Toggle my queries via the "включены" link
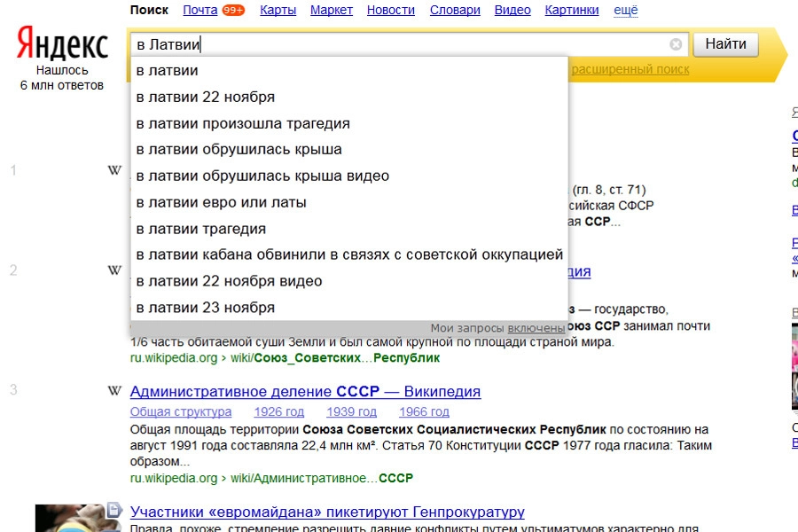This screenshot has width=798, height=532. [536, 328]
